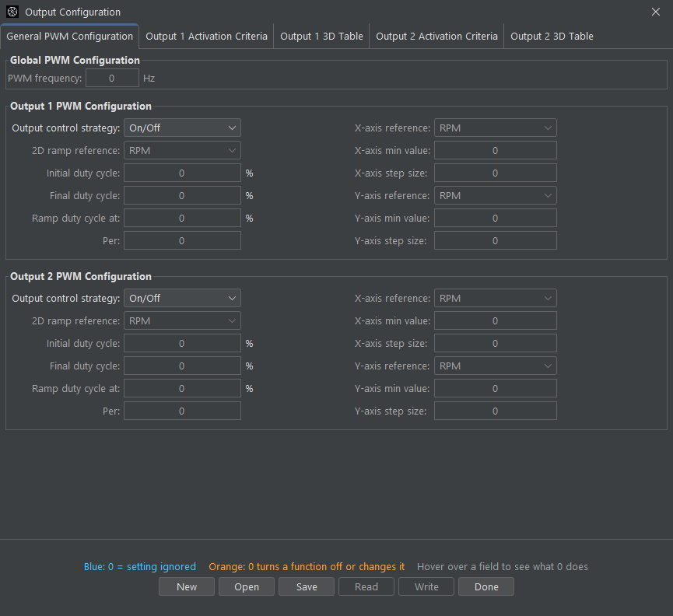Image resolution: width=673 pixels, height=616 pixels.
Task: Click the New button
Action: click(x=187, y=586)
